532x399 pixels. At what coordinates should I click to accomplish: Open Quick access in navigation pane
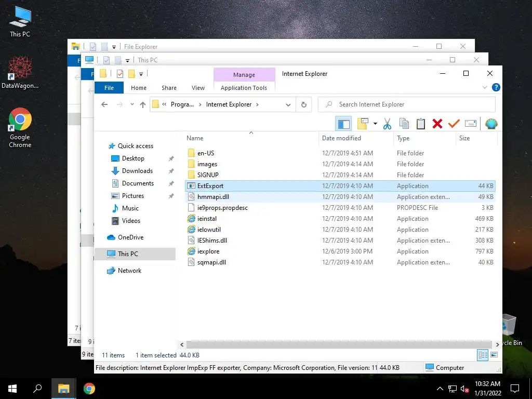coord(136,146)
